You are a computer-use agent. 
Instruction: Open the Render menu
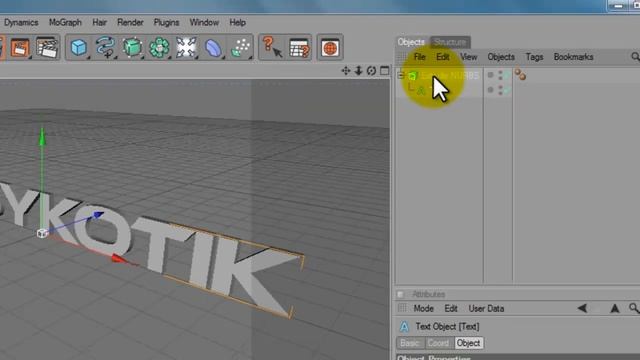[x=130, y=22]
